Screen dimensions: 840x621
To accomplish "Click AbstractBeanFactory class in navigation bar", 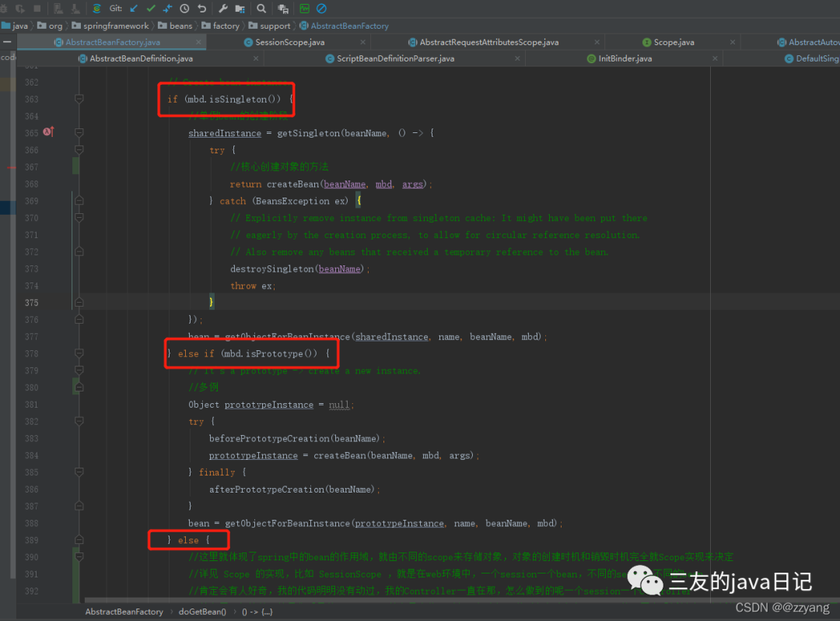I will (x=344, y=26).
